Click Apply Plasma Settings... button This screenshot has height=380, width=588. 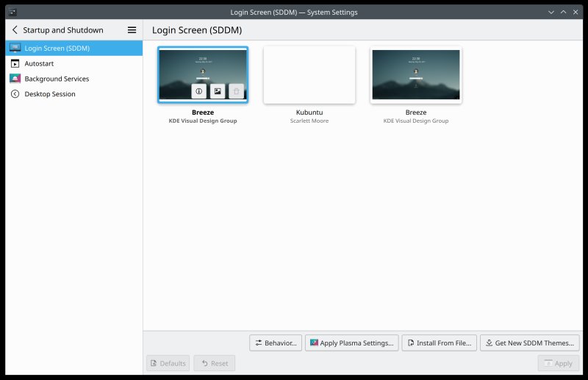coord(351,343)
